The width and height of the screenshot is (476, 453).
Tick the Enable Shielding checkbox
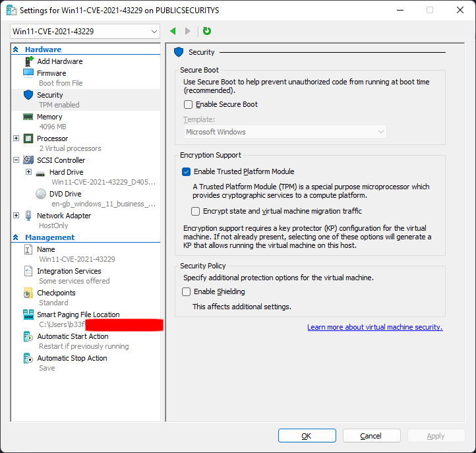click(x=186, y=291)
